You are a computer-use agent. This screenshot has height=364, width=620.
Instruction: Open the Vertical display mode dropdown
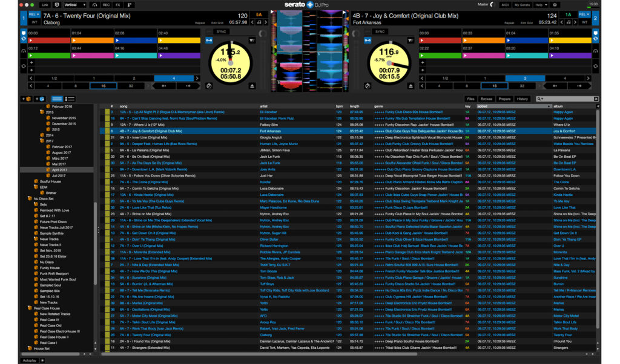point(74,5)
